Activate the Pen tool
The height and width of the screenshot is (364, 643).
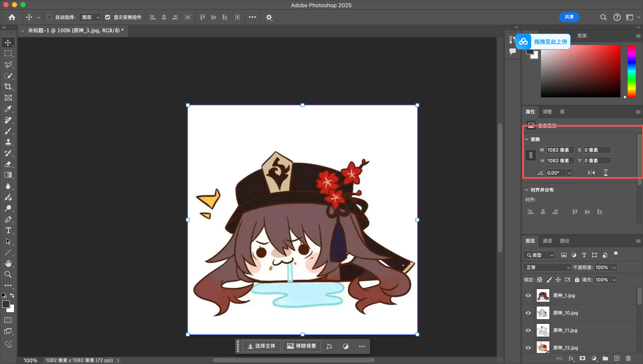pos(8,219)
